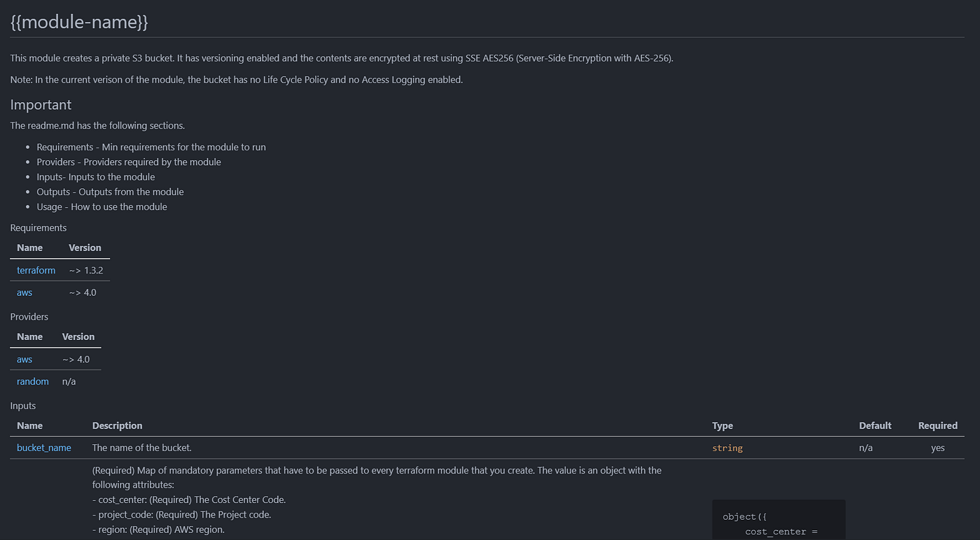Screen dimensions: 980x540
Task: Follow the bucket_name input link
Action: pos(44,448)
